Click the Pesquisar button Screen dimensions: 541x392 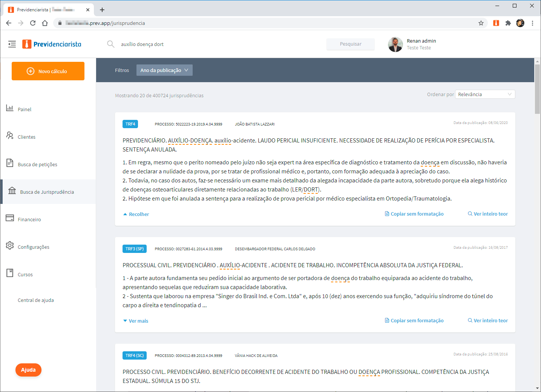[350, 44]
